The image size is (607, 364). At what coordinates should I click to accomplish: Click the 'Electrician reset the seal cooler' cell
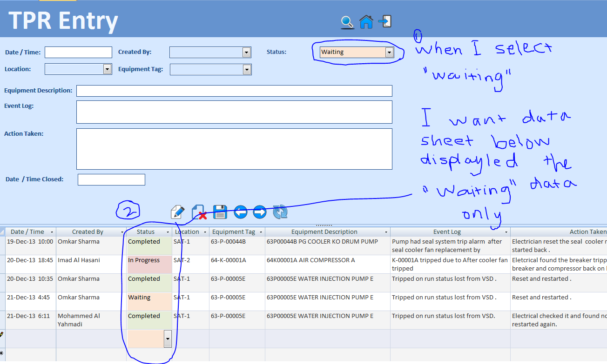tap(559, 246)
